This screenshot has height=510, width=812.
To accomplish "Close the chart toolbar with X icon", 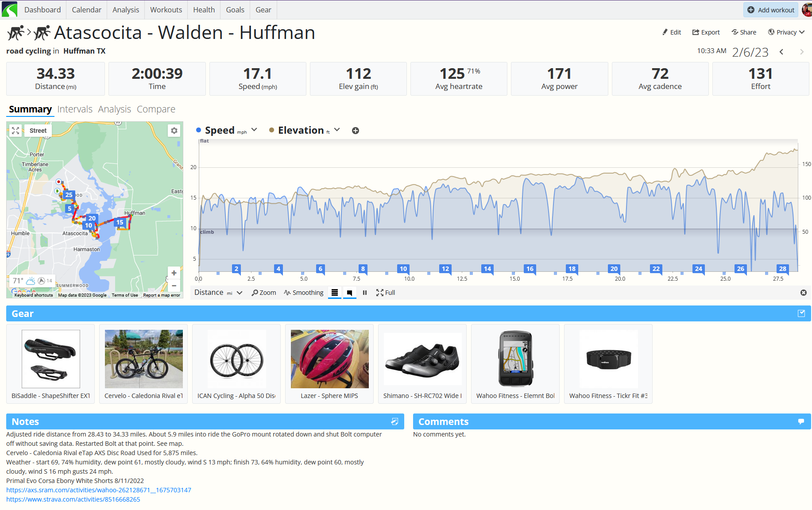I will [803, 293].
